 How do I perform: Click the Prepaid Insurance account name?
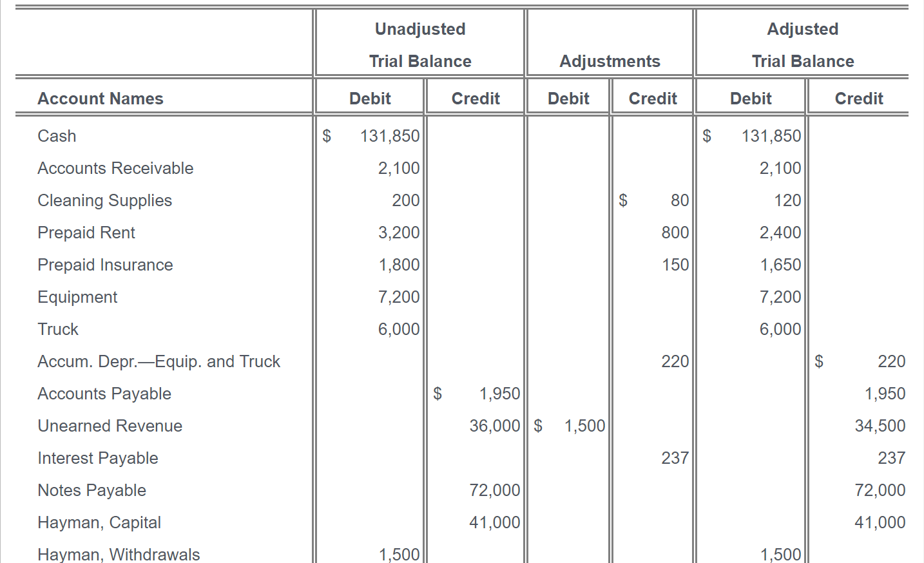click(x=105, y=265)
